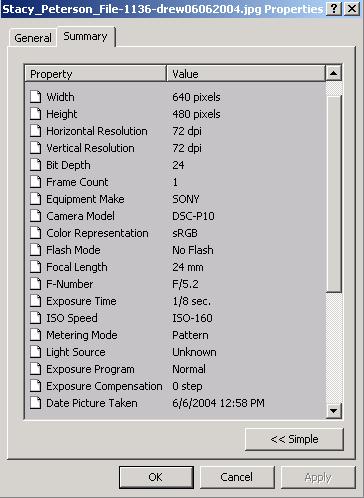
Task: Open the title bar help question mark button
Action: 334,8
